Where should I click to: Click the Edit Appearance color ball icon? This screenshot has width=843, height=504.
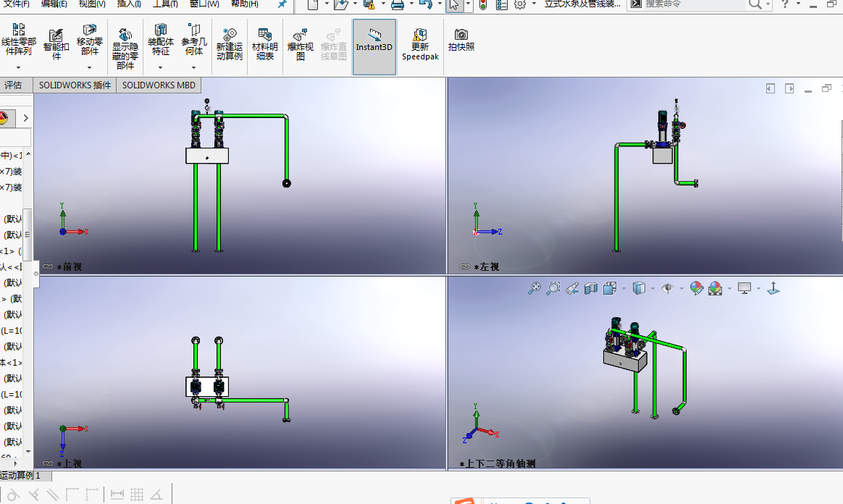coord(696,288)
